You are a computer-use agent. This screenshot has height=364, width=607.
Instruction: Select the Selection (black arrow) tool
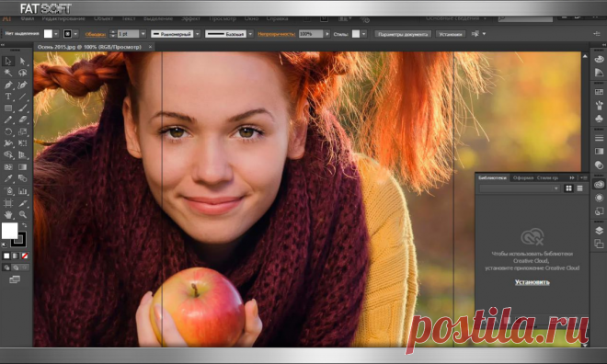[x=8, y=61]
